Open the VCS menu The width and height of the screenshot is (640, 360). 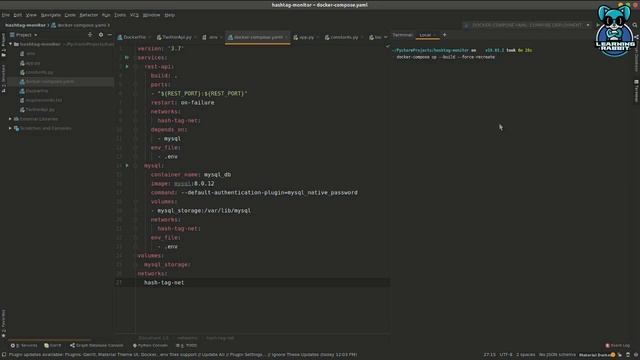(134, 15)
